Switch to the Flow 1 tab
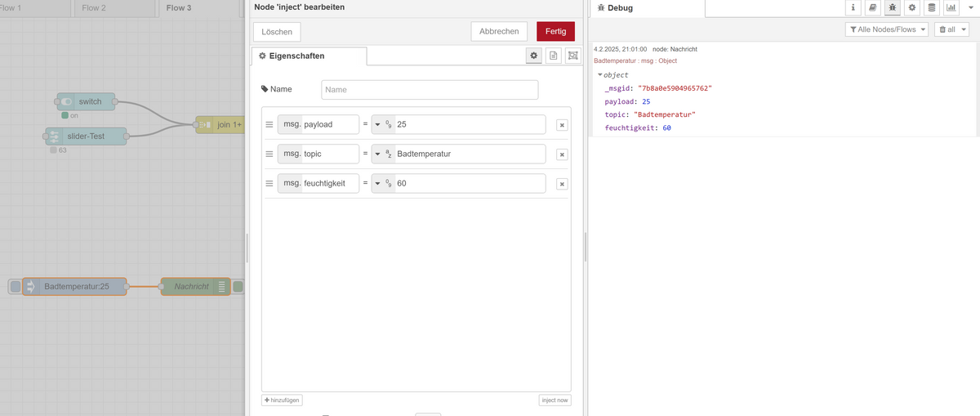Screen dimensions: 980x416 click(10, 8)
